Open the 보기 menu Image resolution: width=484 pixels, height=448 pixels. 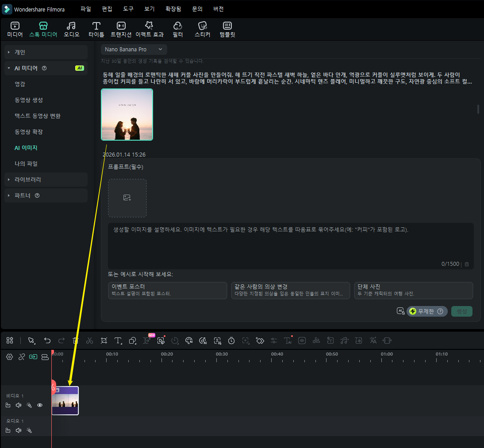click(x=150, y=9)
